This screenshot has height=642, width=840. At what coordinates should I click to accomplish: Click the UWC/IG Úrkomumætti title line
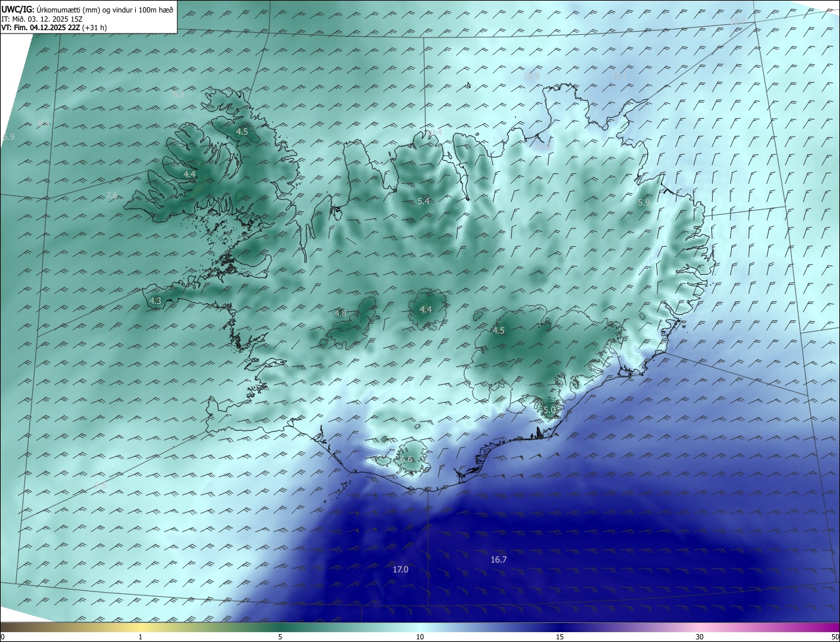point(87,9)
